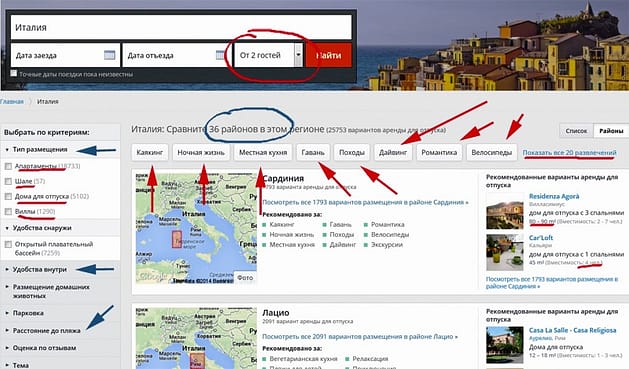
Task: Open the check-in date calendar icon
Action: tap(109, 55)
